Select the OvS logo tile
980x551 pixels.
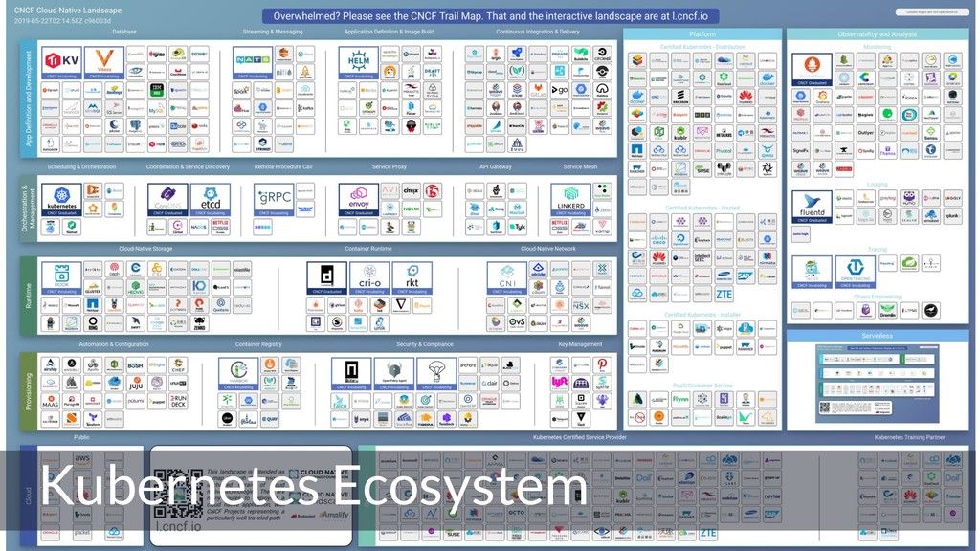point(517,323)
